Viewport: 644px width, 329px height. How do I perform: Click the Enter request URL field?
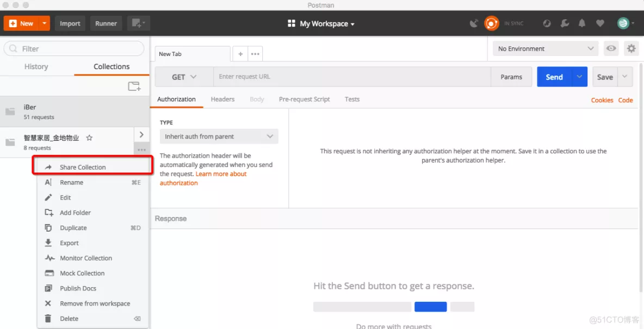click(352, 77)
